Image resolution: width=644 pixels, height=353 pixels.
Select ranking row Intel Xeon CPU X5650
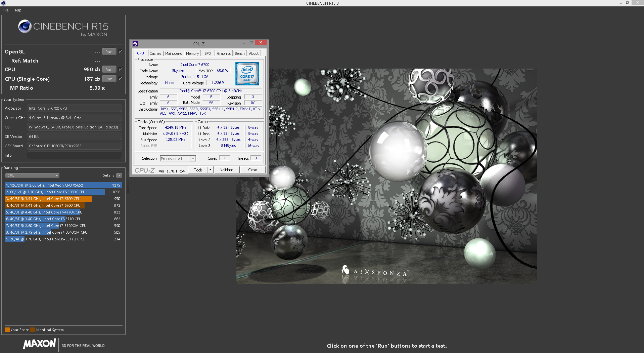[63, 185]
